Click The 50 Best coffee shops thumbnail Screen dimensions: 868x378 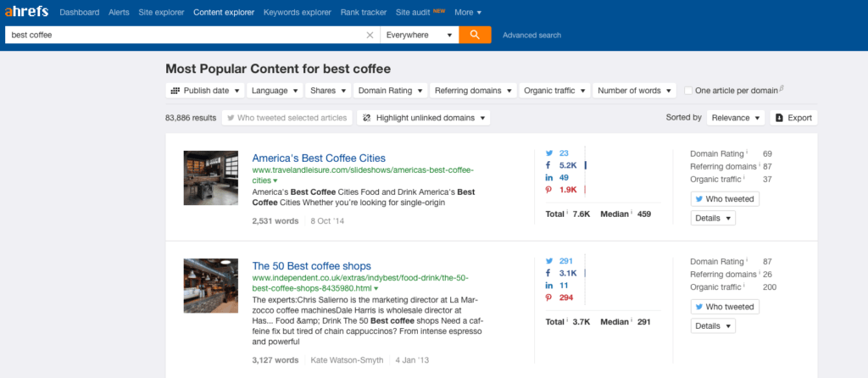[x=211, y=286]
